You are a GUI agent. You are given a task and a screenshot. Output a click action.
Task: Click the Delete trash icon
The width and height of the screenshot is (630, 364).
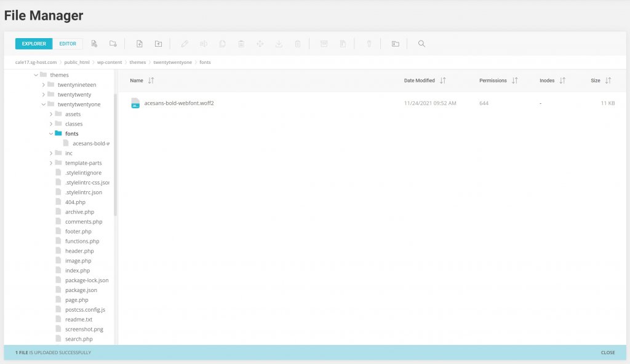pyautogui.click(x=298, y=44)
